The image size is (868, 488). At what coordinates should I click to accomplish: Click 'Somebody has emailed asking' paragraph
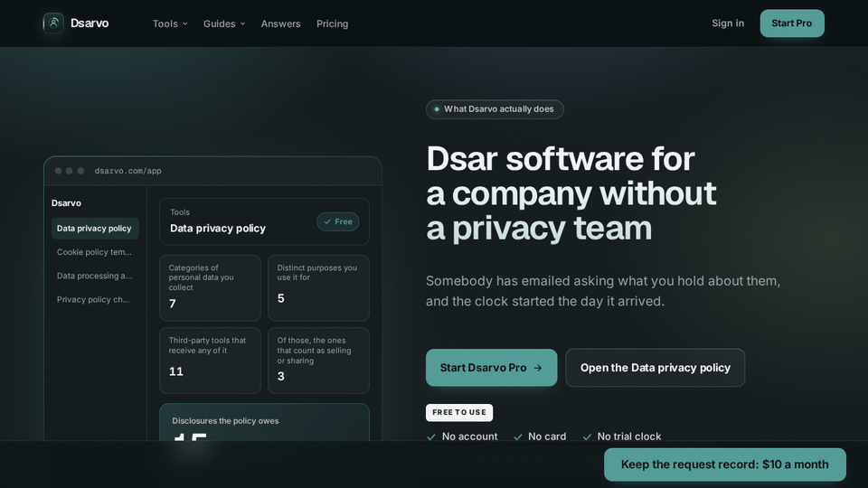pos(603,291)
